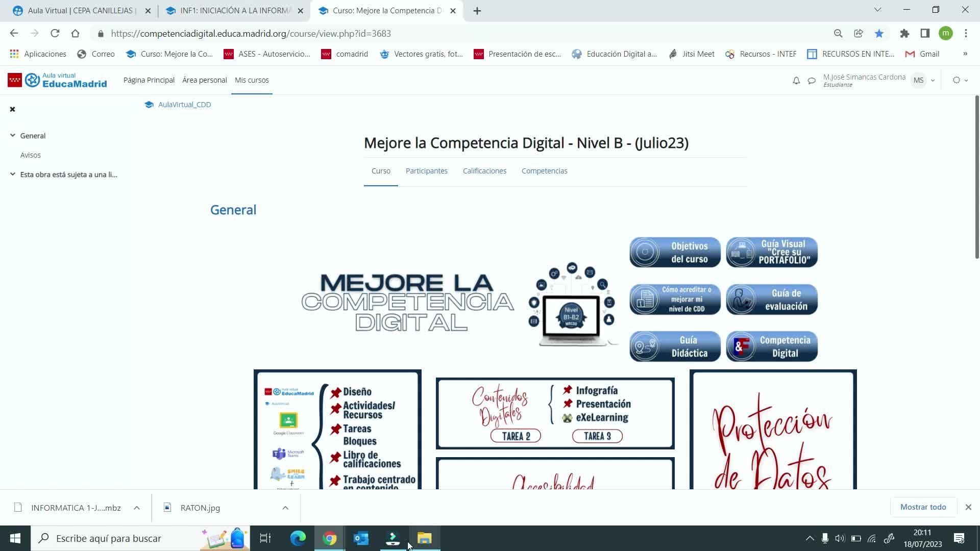Image resolution: width=980 pixels, height=551 pixels.
Task: Click the Mostrar todo downloads button
Action: click(x=923, y=507)
